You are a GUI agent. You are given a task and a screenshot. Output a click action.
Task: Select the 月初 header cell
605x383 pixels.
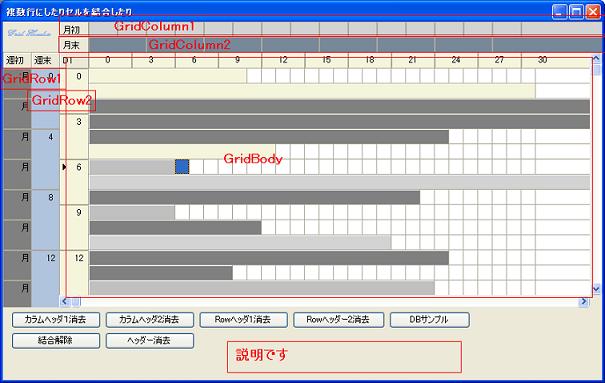click(74, 30)
